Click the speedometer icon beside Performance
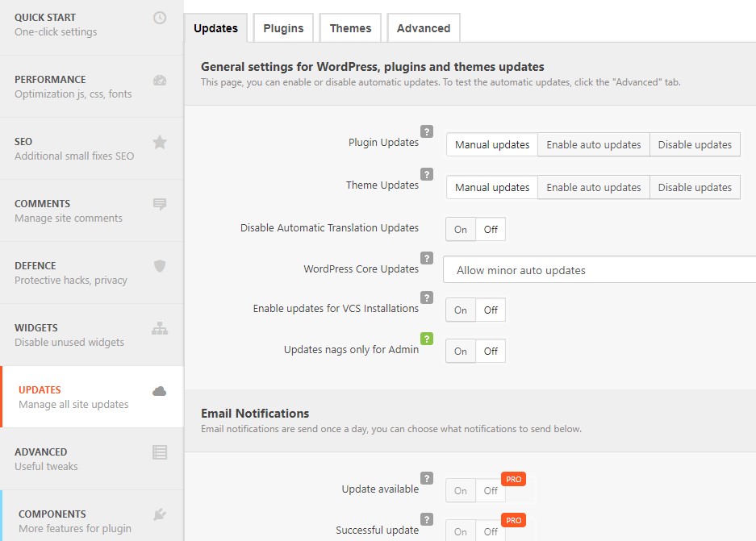 pyautogui.click(x=160, y=80)
